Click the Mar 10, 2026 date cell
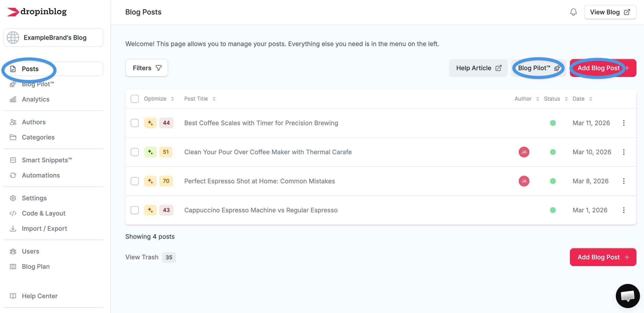This screenshot has width=644, height=313. [592, 152]
